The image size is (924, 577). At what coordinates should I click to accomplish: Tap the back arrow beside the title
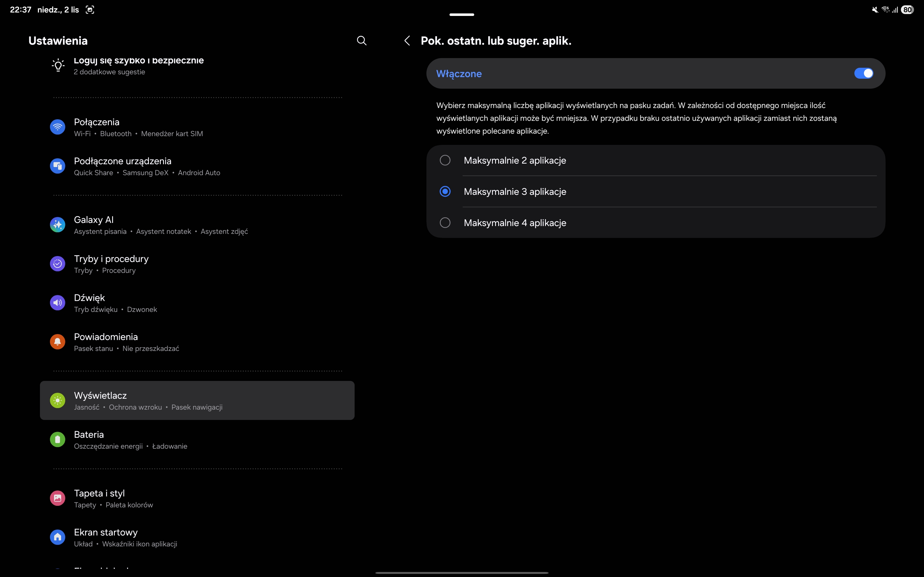click(x=407, y=41)
